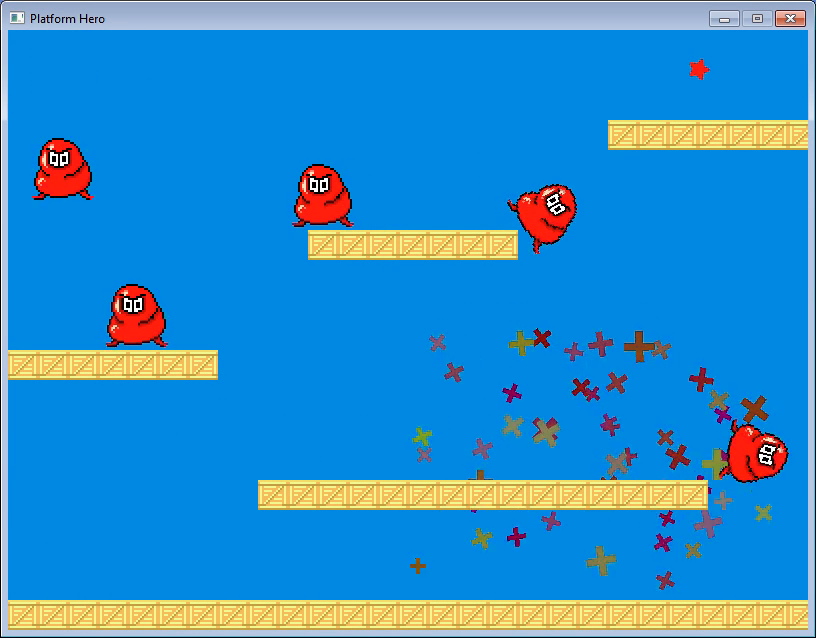The height and width of the screenshot is (638, 816).
Task: Click the upper-right crate platform
Action: tap(708, 135)
